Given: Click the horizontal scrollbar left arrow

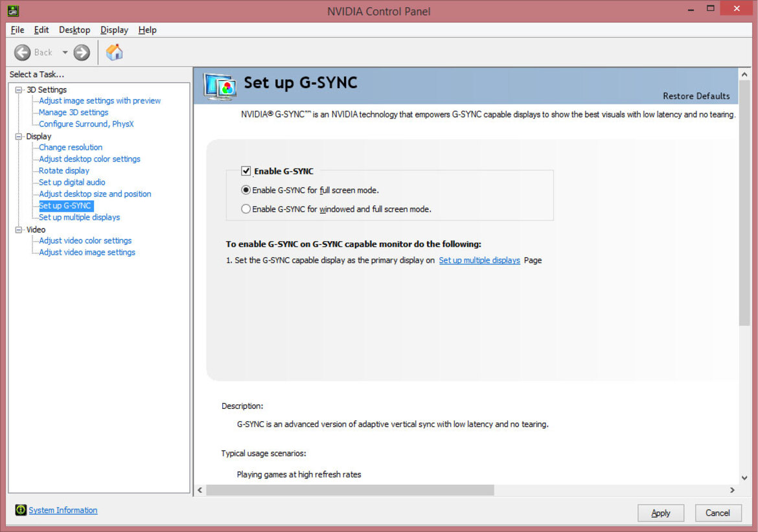Looking at the screenshot, I should click(200, 490).
